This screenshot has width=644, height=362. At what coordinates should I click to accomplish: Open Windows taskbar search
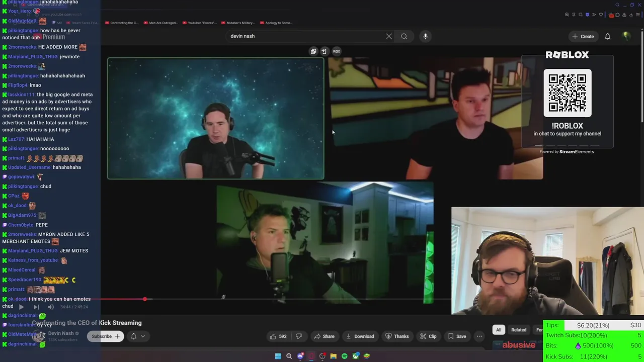[289, 356]
